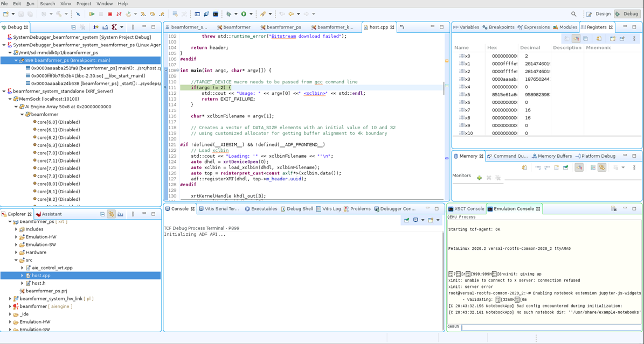644x344 pixels.
Task: Expand the Emulation-HW folder
Action: coord(16,237)
